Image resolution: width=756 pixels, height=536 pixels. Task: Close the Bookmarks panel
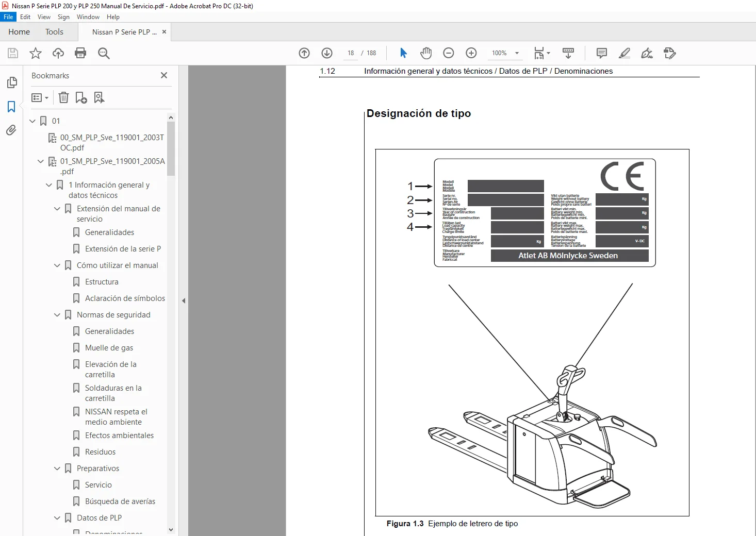coord(164,75)
